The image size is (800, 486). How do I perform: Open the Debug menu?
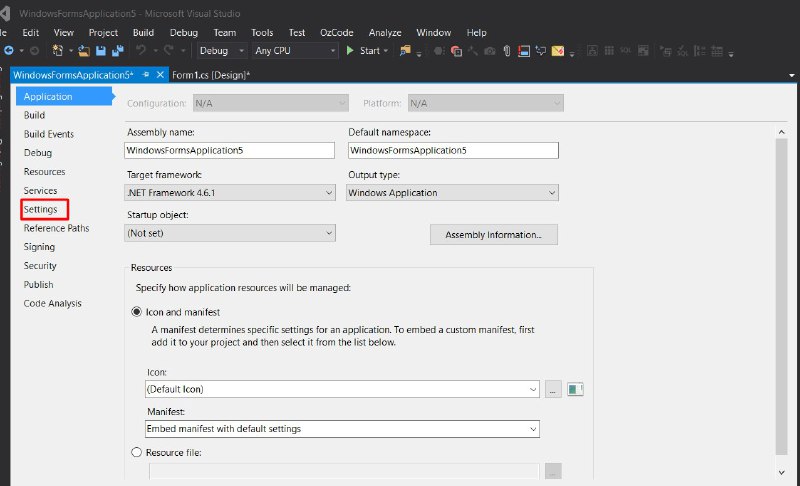coord(184,33)
